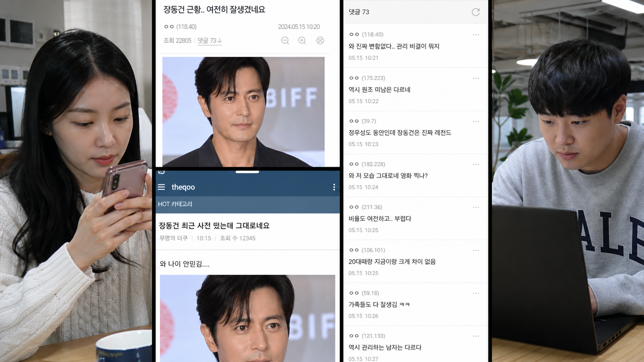Screen dimensions: 644x362
Task: Click commenter ㅇㅇ (106.101)
Action: pyautogui.click(x=367, y=250)
